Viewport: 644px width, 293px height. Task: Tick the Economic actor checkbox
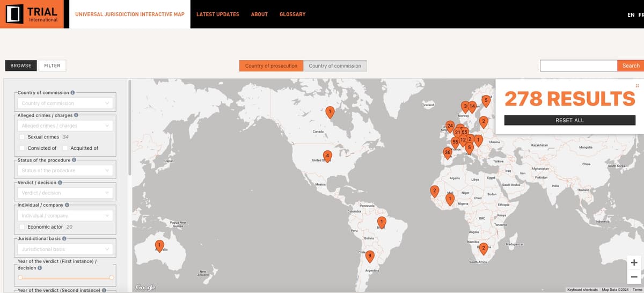coord(23,227)
